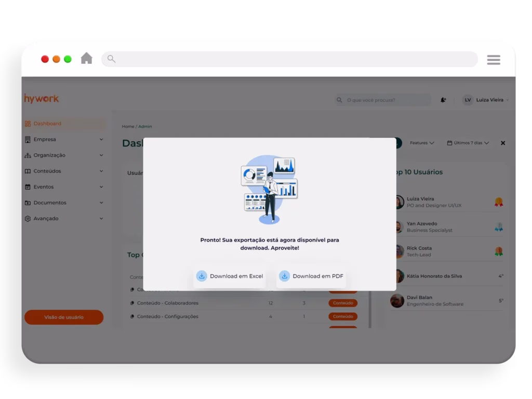Open the Features dropdown filter
This screenshot has width=532, height=399.
[x=421, y=143]
